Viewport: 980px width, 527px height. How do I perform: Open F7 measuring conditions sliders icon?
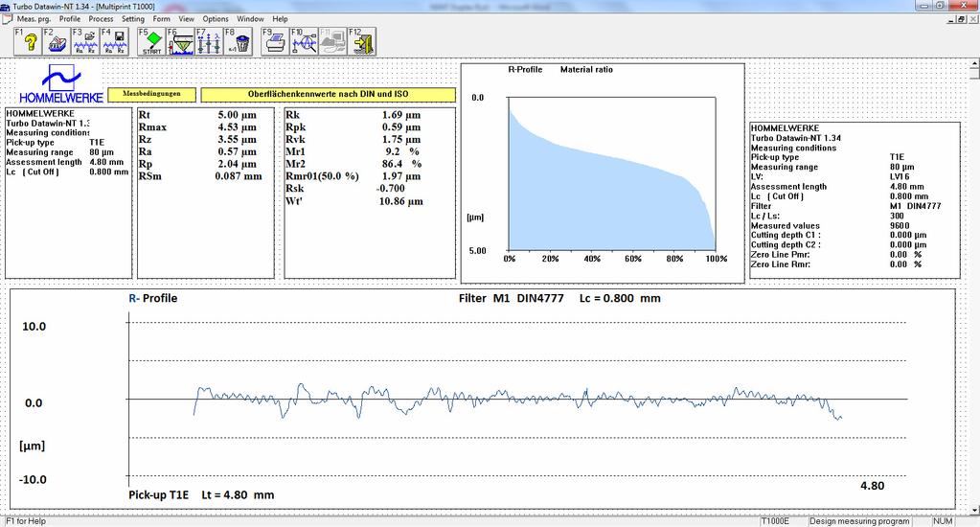(209, 42)
